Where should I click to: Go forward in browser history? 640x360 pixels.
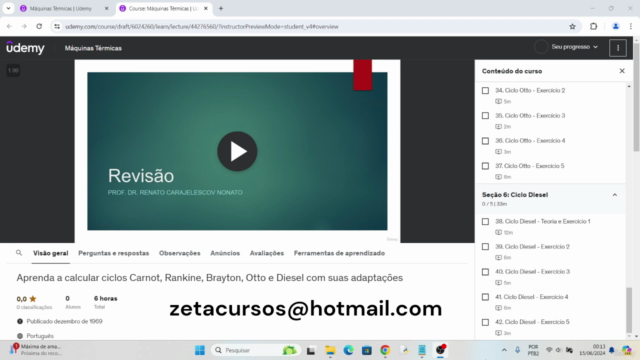click(x=24, y=27)
